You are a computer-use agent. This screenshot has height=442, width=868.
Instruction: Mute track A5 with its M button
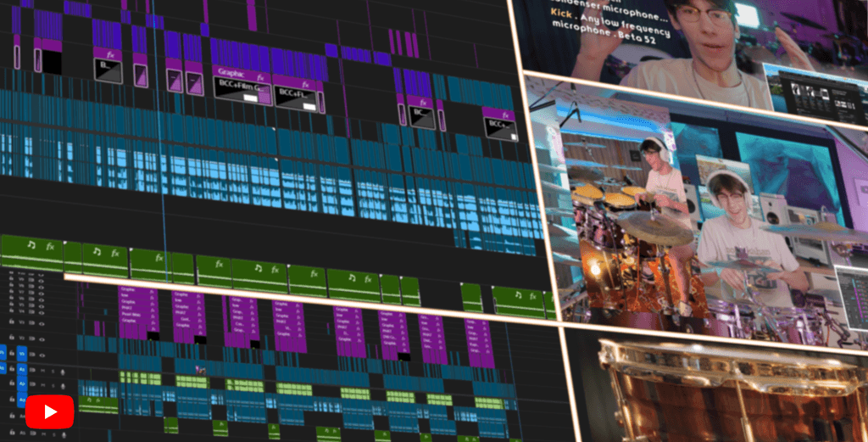[44, 434]
